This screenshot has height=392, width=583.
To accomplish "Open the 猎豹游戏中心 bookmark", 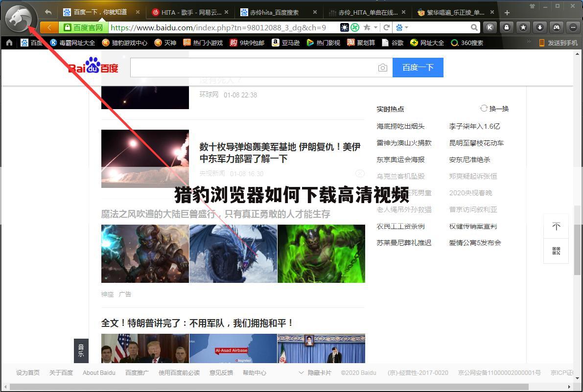I will click(124, 43).
